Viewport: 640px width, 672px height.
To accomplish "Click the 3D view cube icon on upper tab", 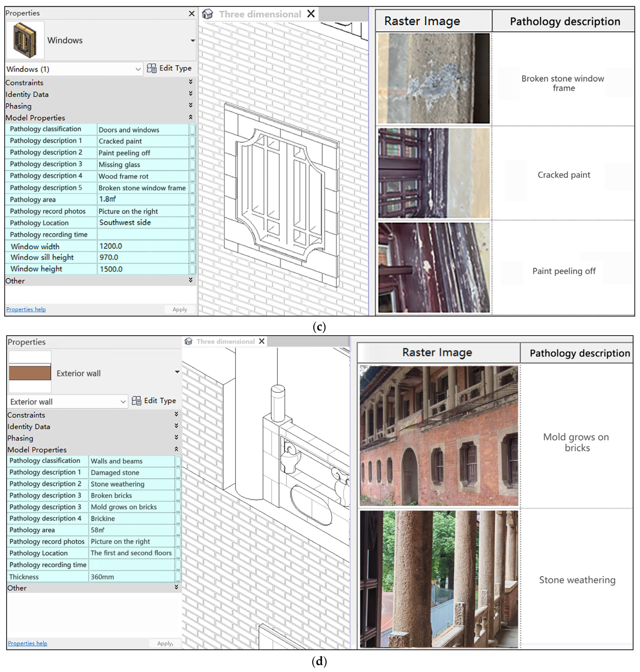I will pos(207,14).
